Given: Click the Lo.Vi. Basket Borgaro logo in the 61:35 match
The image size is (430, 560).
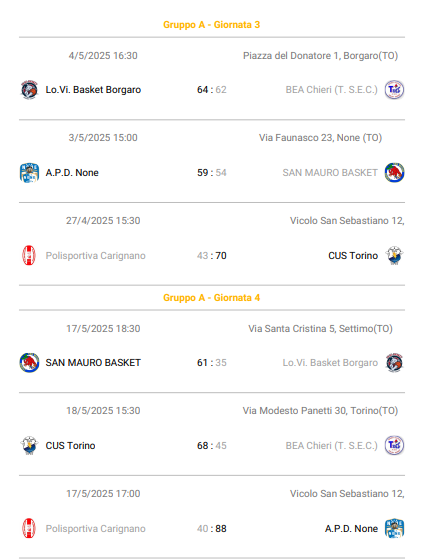Looking at the screenshot, I should [x=394, y=363].
